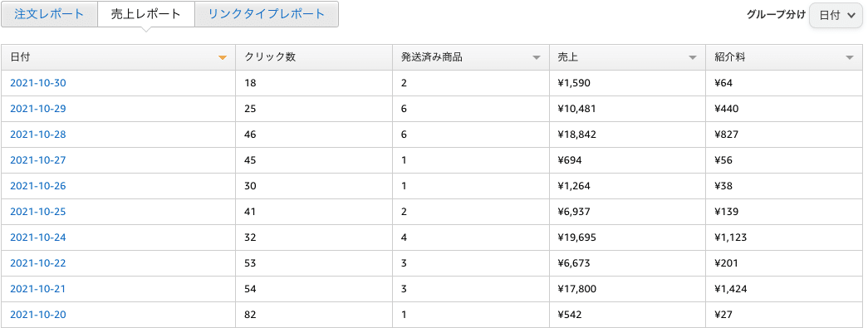Click the 2021-10-28 date link
The width and height of the screenshot is (868, 328).
click(x=38, y=135)
